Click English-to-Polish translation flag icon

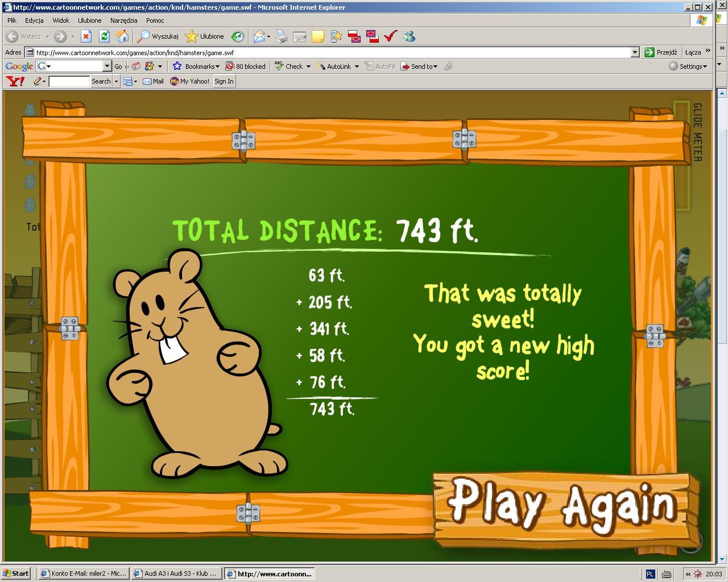click(x=373, y=36)
